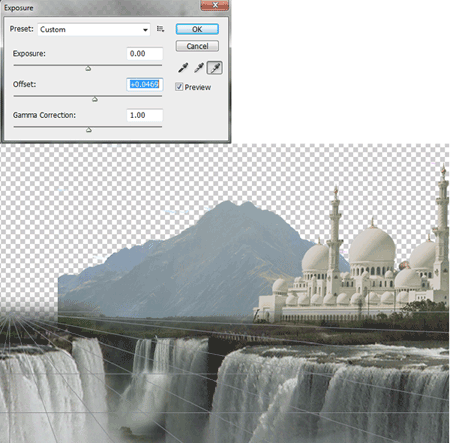This screenshot has width=450, height=443.
Task: Click the mosque's large central dome
Action: click(x=372, y=244)
